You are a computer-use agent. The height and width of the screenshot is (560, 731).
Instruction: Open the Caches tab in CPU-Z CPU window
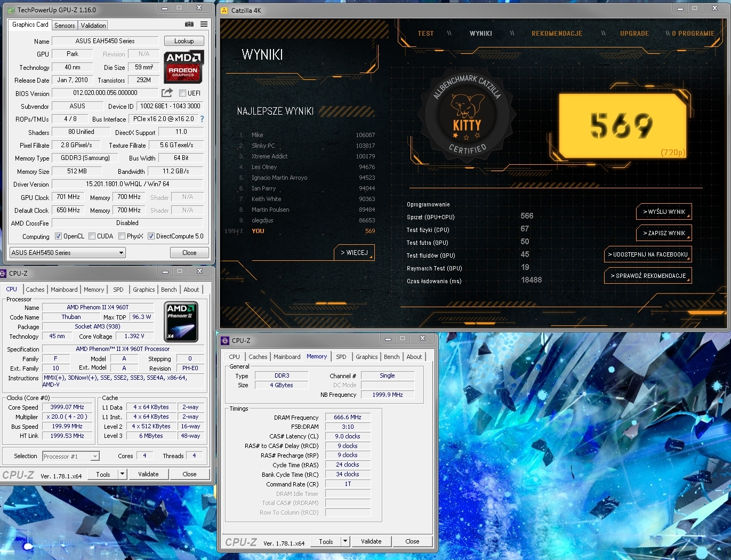(x=35, y=290)
